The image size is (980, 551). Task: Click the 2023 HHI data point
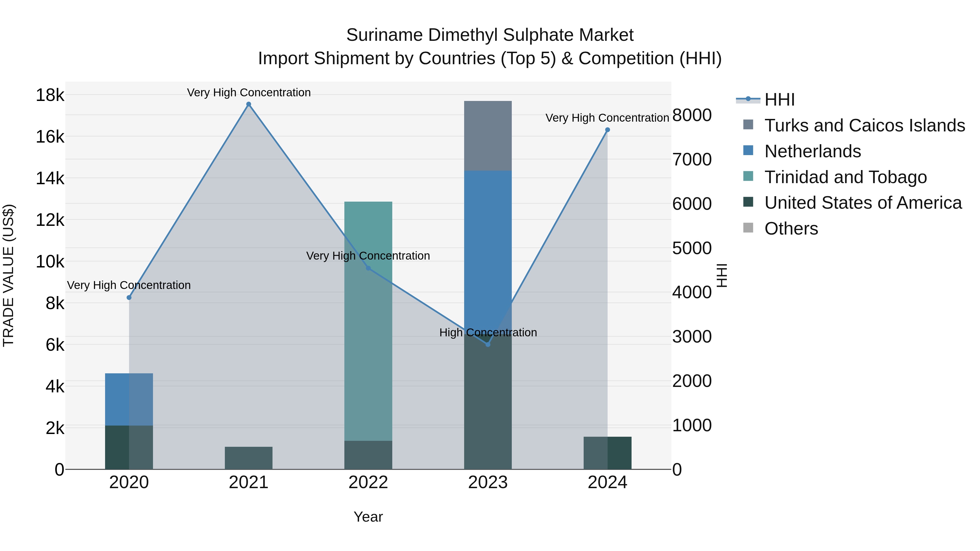tap(488, 344)
